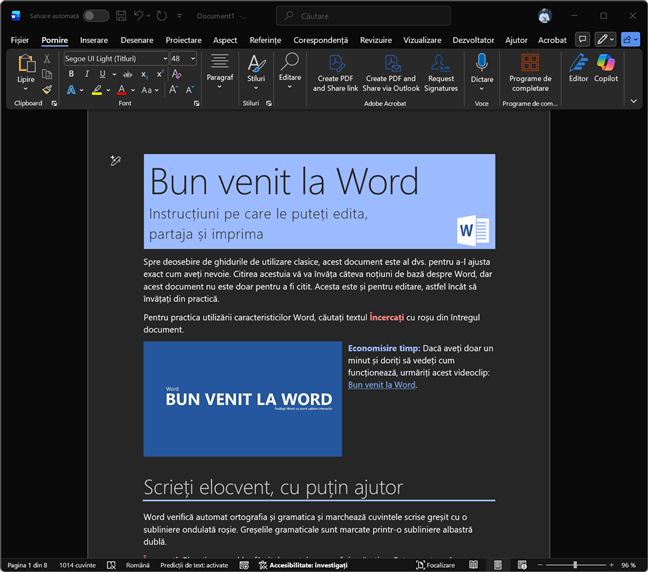Toggle underline formatting

click(102, 74)
